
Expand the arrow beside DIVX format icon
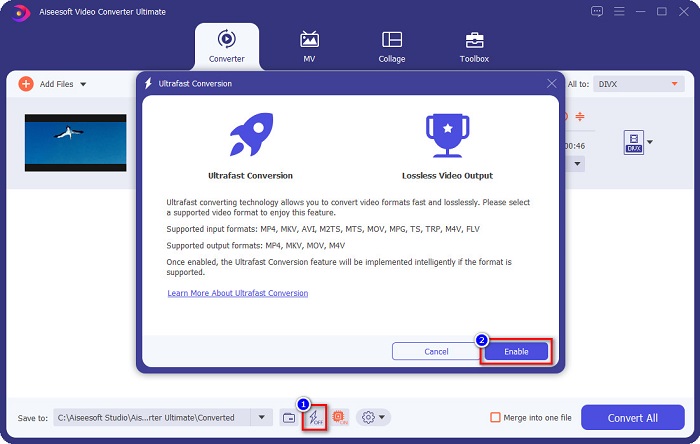pos(650,142)
